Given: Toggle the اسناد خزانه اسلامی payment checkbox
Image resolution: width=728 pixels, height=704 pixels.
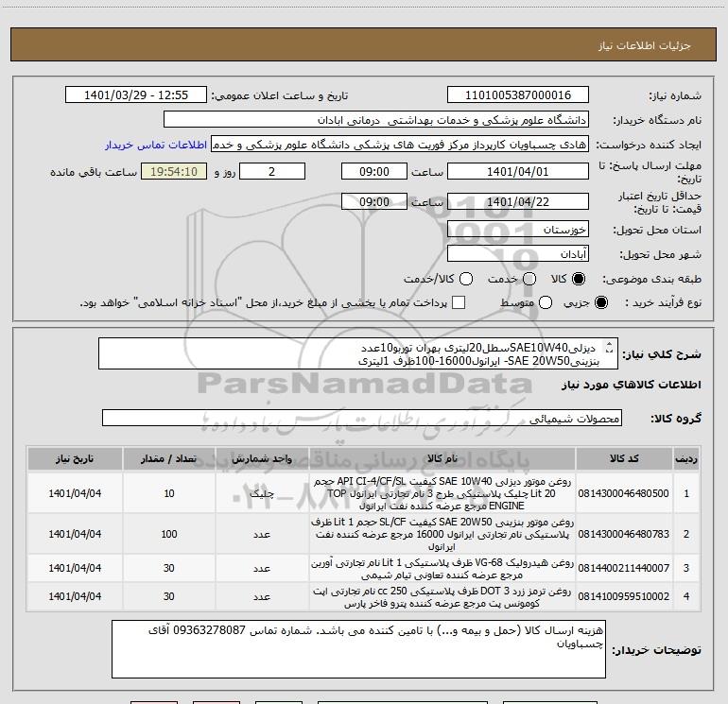Looking at the screenshot, I should point(459,302).
